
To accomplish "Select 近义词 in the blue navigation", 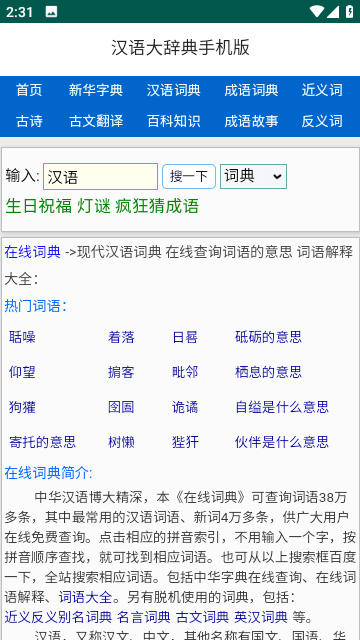I will click(322, 90).
